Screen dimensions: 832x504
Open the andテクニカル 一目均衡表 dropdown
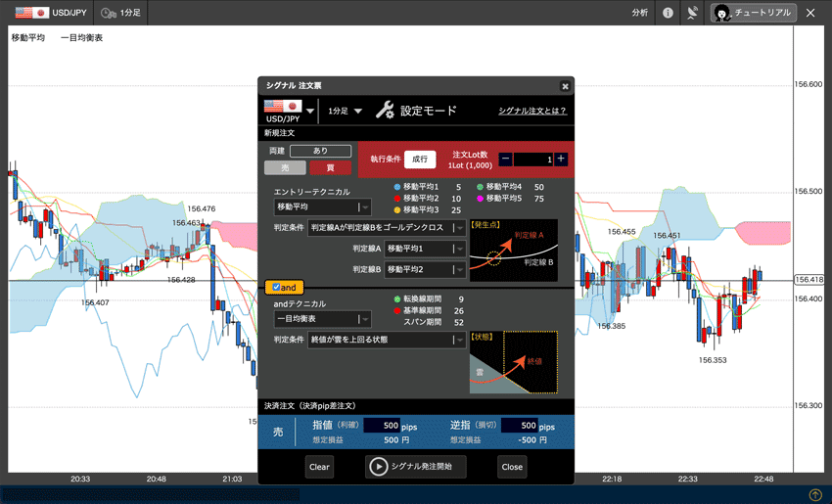(322, 319)
